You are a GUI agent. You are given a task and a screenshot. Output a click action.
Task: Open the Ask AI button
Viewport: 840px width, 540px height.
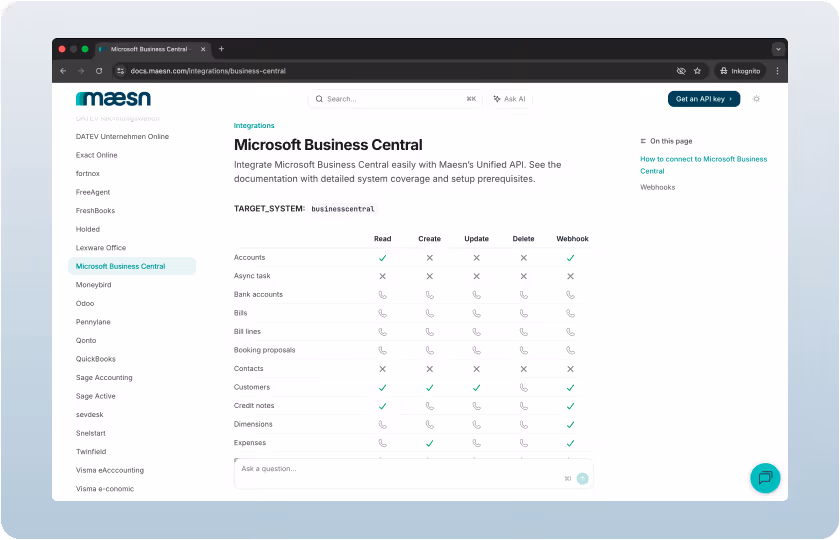[509, 99]
